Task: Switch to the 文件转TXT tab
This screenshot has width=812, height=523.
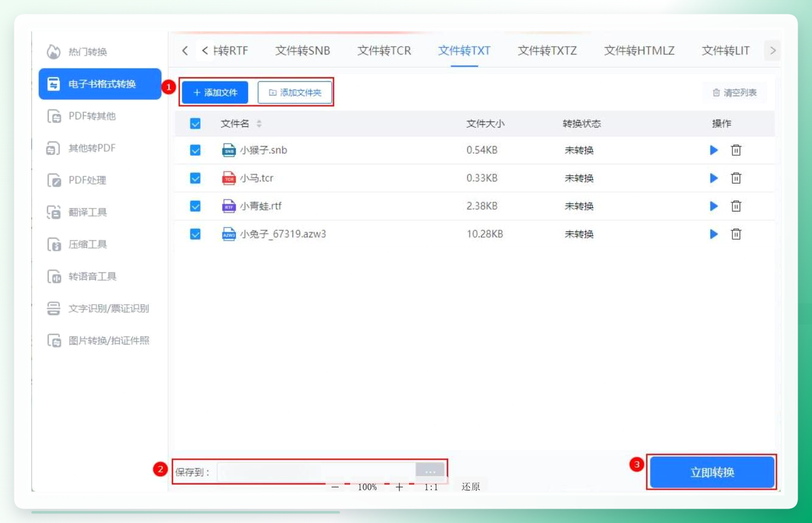Action: (465, 51)
